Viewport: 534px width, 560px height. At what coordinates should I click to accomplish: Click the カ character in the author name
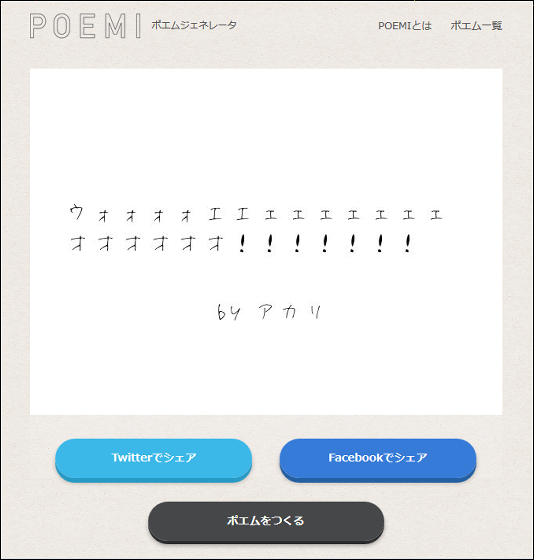[x=290, y=312]
